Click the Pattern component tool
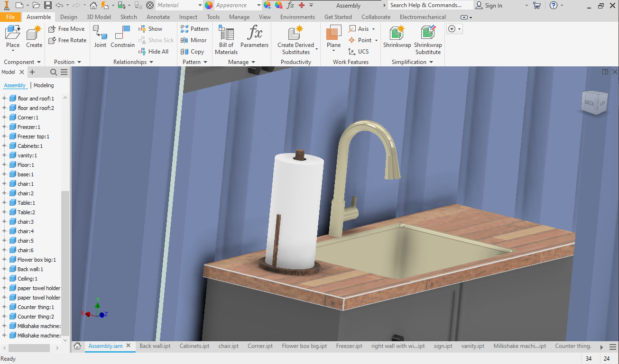The width and height of the screenshot is (619, 364). coord(194,29)
